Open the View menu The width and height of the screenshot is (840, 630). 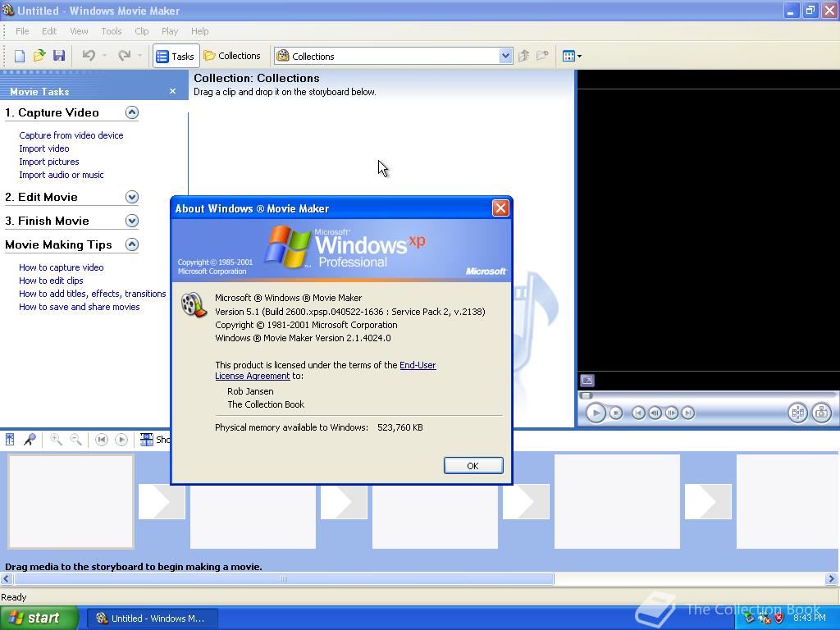click(x=79, y=31)
